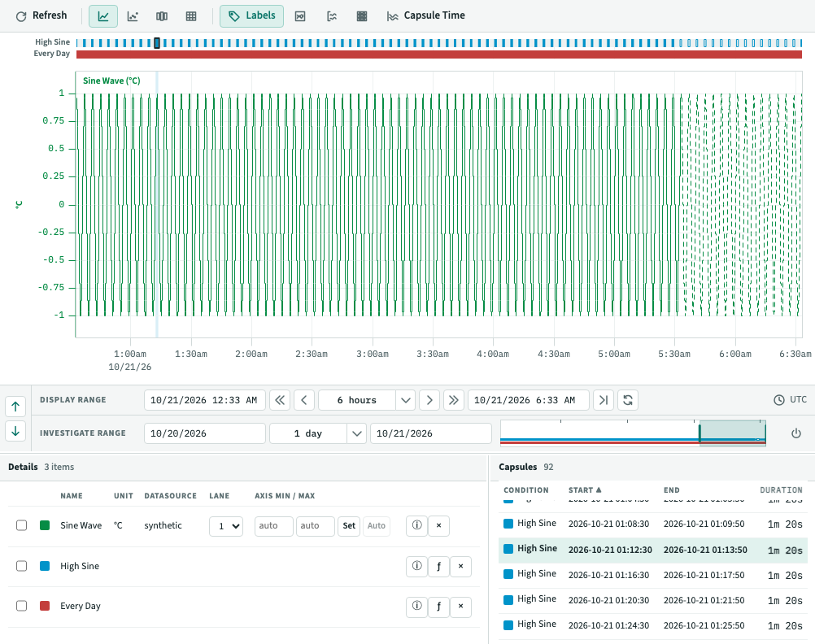Toggle the Labels button

click(251, 16)
